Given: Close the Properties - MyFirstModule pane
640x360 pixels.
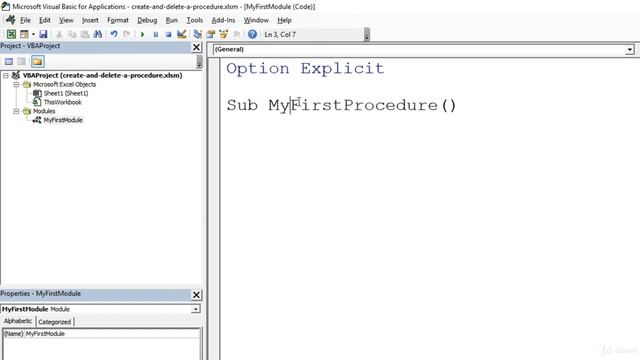Looking at the screenshot, I should click(196, 295).
